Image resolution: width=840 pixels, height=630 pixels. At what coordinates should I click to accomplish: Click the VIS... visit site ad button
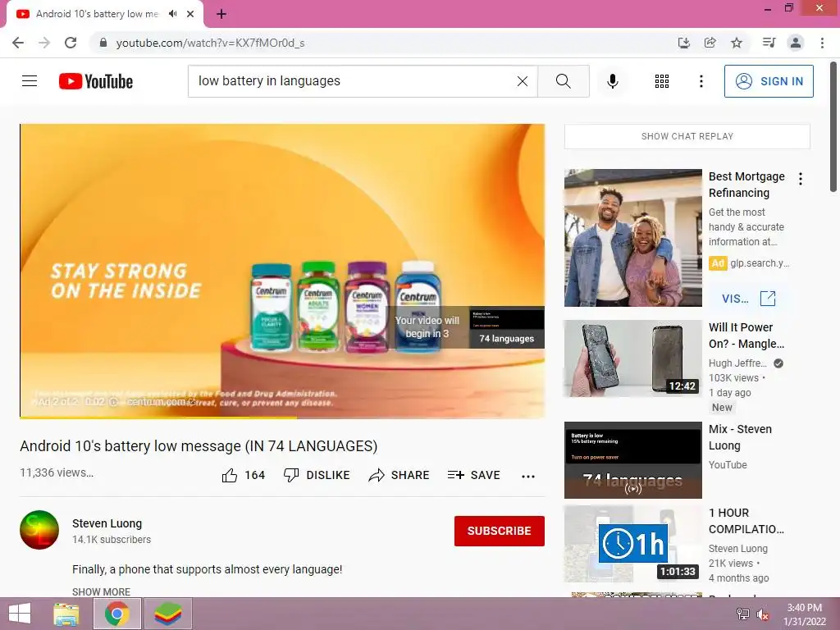(749, 299)
